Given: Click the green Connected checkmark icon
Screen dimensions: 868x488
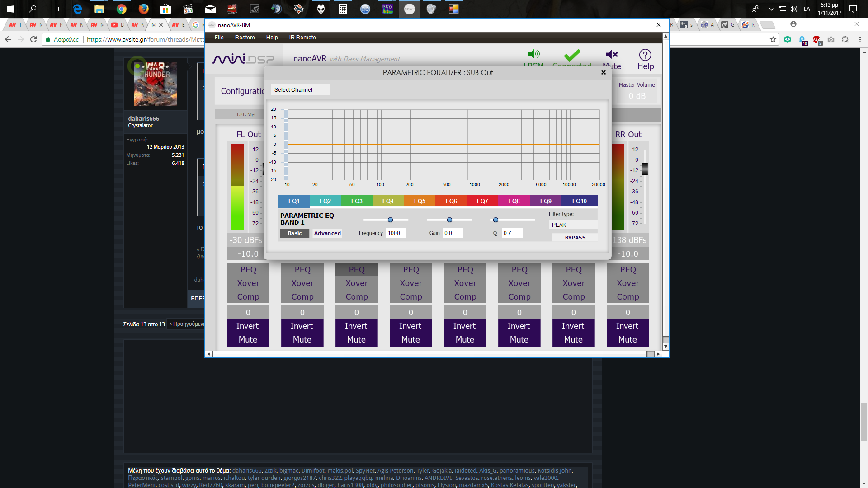Looking at the screenshot, I should click(572, 55).
